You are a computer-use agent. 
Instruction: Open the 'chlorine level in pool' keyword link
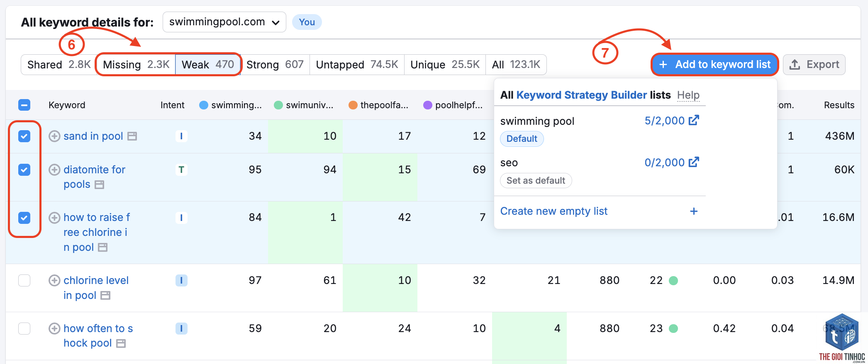(x=96, y=288)
